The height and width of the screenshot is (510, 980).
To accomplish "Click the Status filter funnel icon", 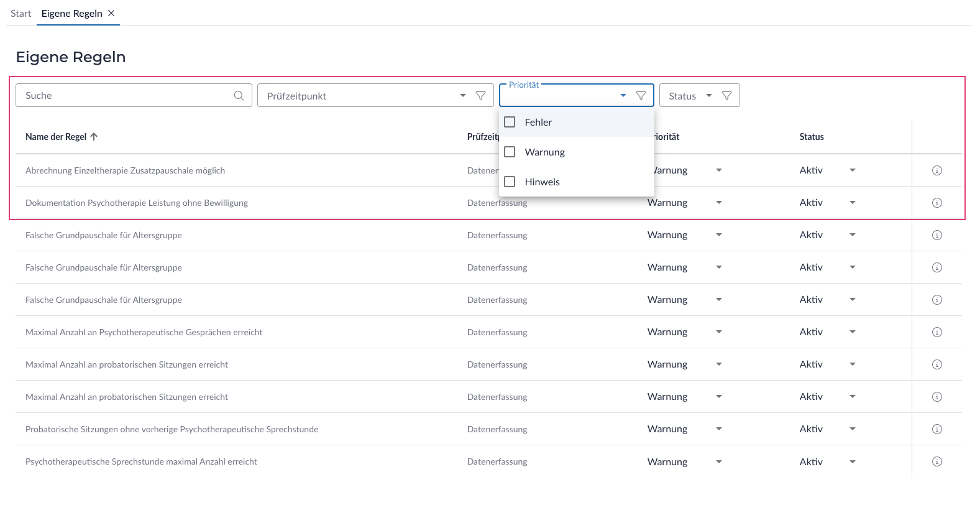I will click(x=726, y=96).
